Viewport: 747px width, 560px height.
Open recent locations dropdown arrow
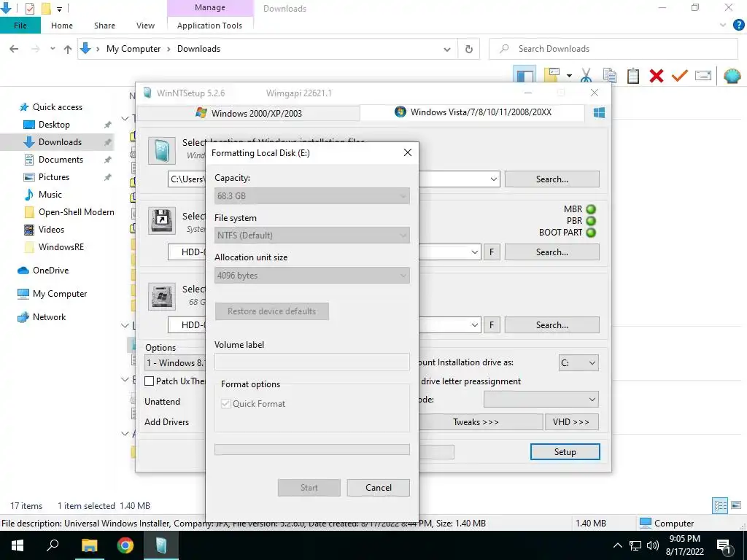click(53, 49)
